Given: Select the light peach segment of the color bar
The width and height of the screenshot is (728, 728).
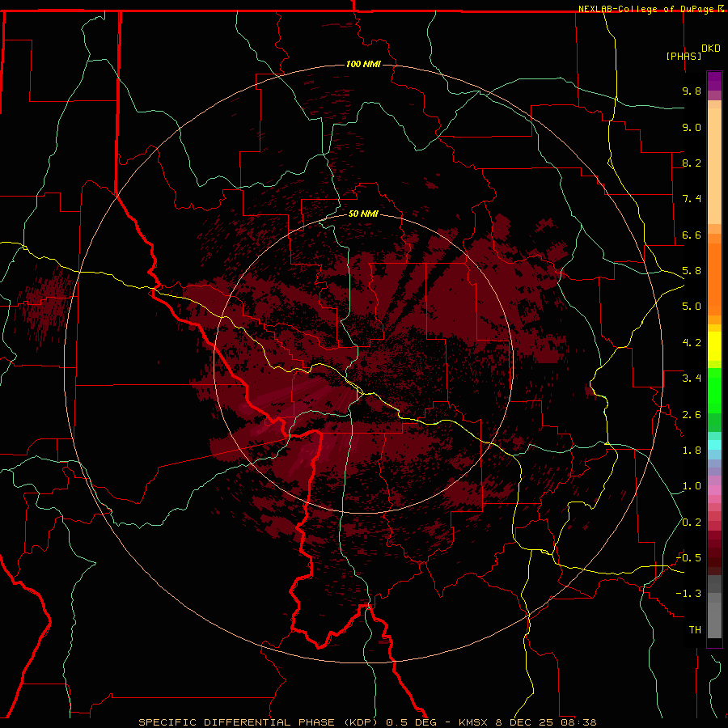Looking at the screenshot, I should [714, 166].
